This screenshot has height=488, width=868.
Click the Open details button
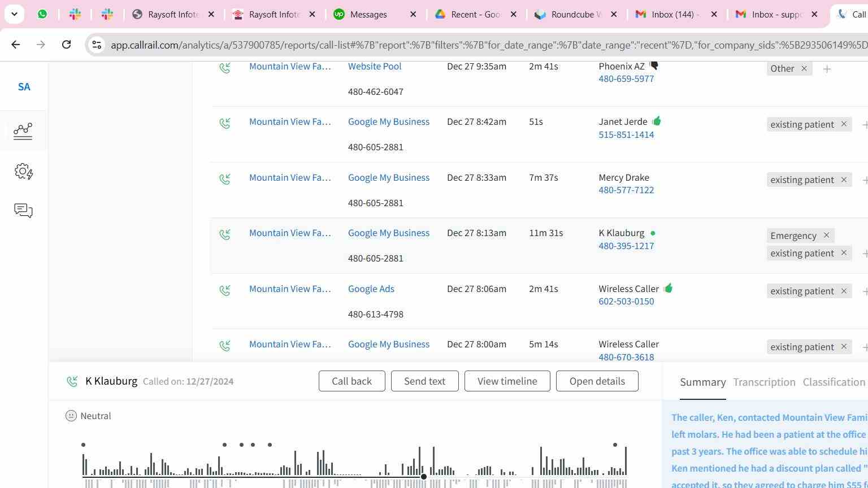click(597, 381)
